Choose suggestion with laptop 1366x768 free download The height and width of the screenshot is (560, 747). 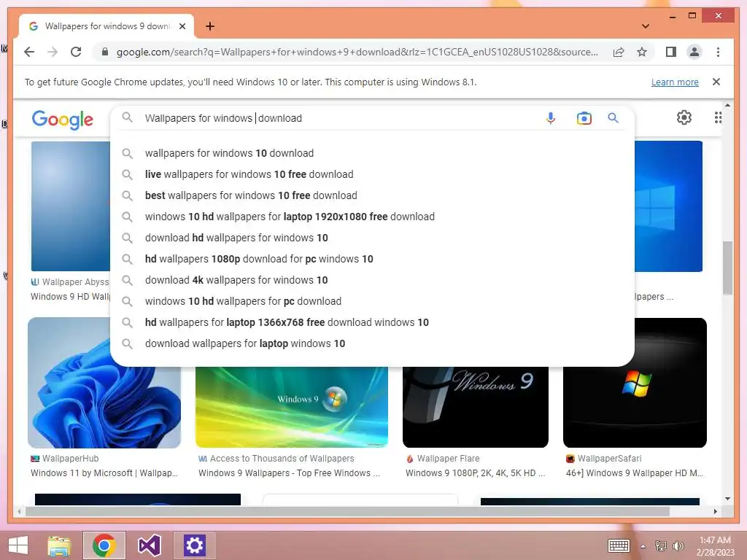tap(287, 322)
